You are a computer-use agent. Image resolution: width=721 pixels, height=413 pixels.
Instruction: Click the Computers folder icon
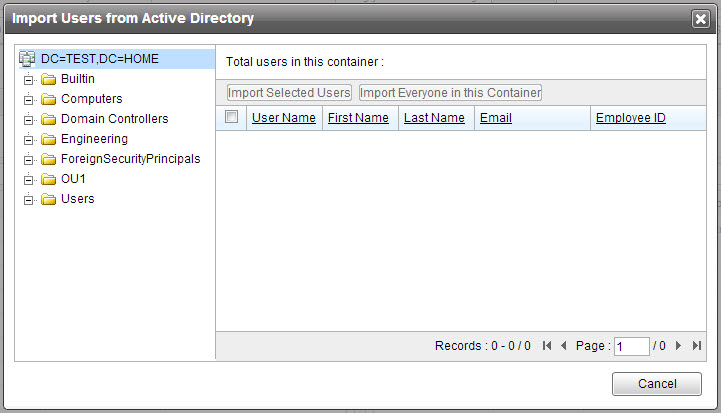click(x=48, y=99)
